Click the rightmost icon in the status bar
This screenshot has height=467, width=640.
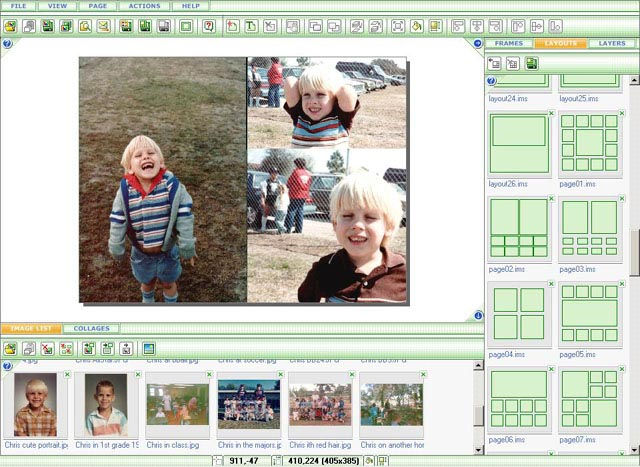tap(382, 461)
